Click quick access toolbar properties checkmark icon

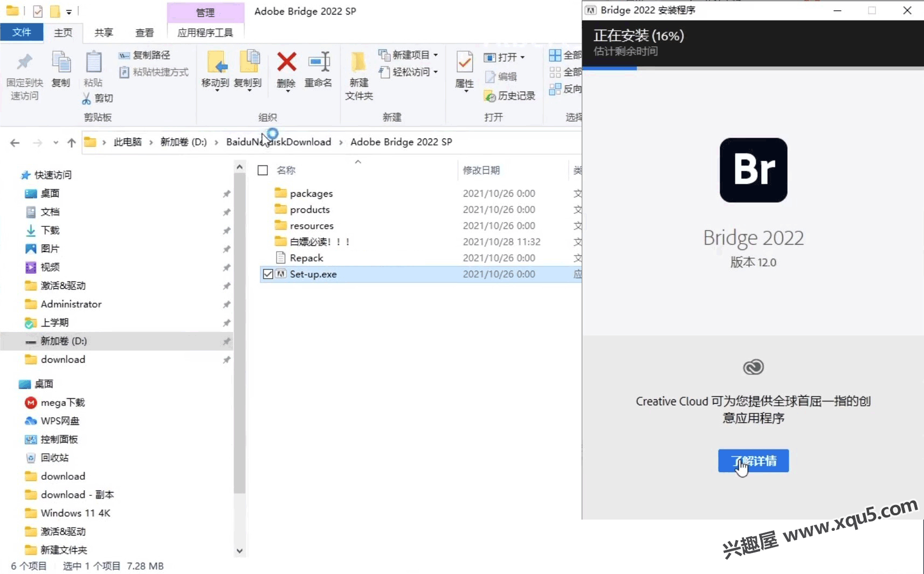(38, 11)
